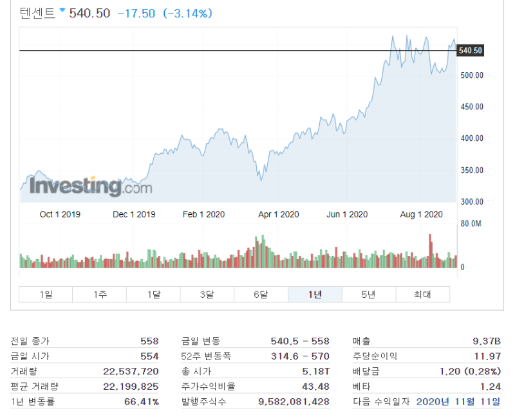Screen dimensions: 515x420
Task: Click the 540.50 price marker on chart axis
Action: pos(471,51)
